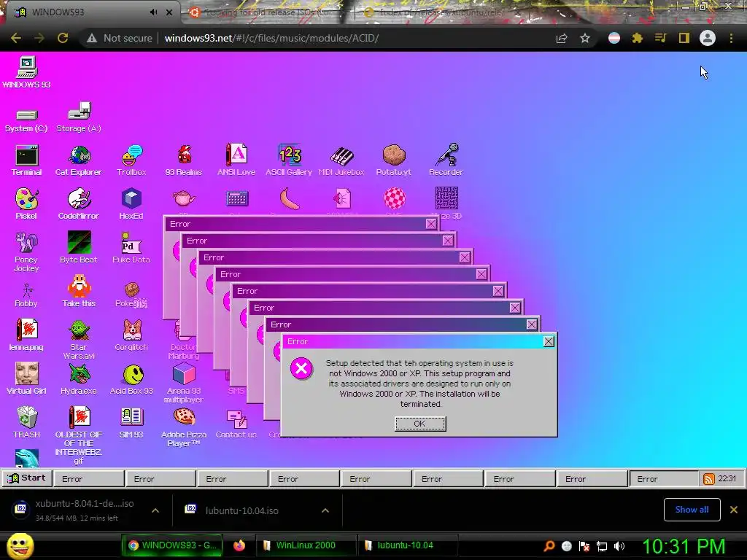Image resolution: width=747 pixels, height=560 pixels.
Task: Open the Puke Data icon
Action: point(131,248)
